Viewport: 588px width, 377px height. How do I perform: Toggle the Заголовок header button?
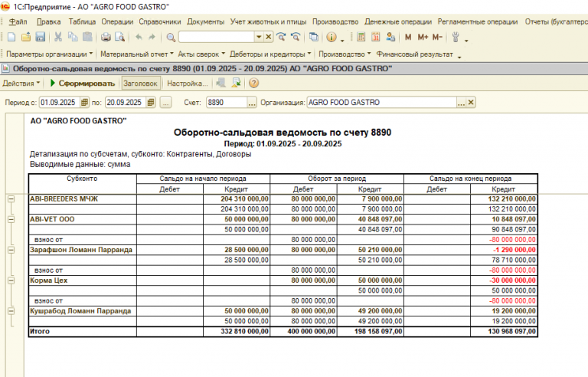click(140, 84)
